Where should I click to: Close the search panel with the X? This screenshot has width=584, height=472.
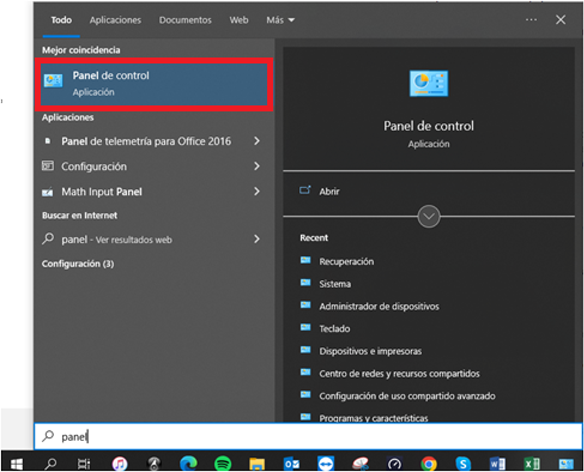(561, 20)
